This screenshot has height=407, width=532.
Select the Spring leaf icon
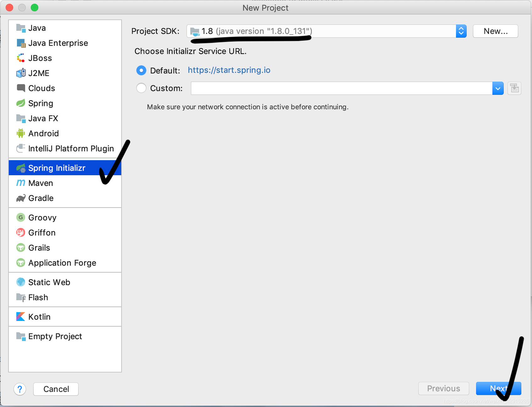tap(21, 103)
